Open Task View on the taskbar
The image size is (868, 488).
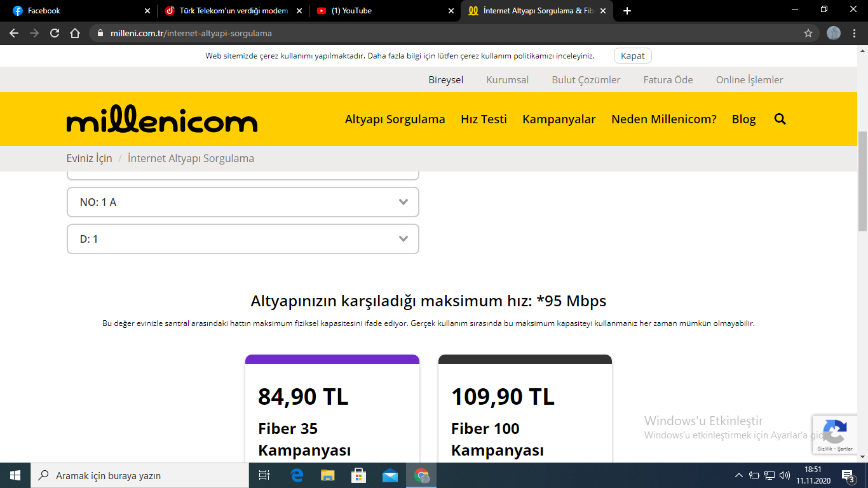(264, 475)
